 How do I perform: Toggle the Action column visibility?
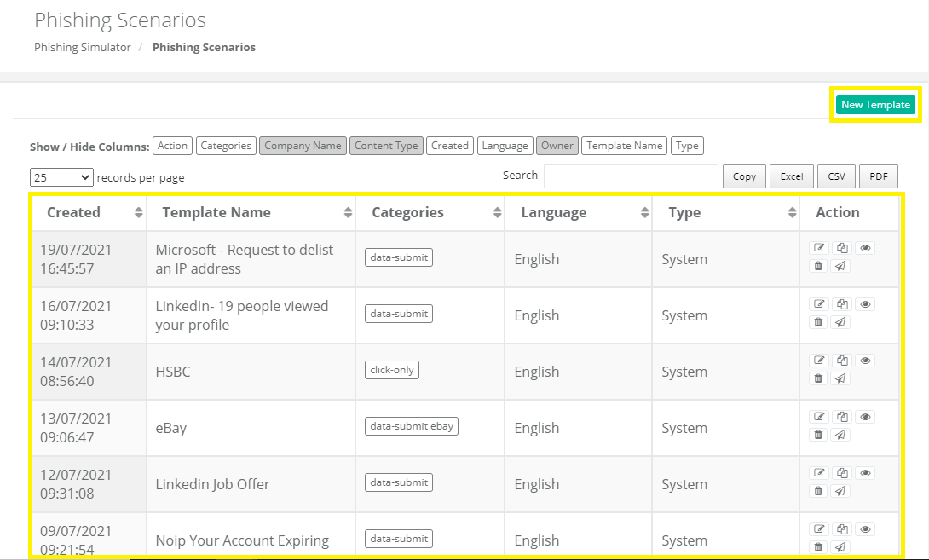tap(172, 146)
